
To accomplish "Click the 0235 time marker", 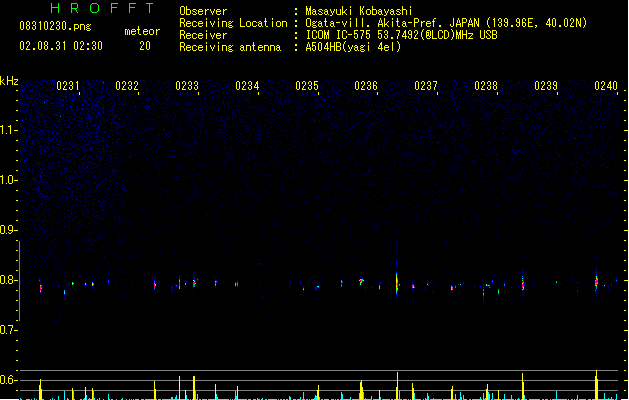I will click(x=307, y=86).
